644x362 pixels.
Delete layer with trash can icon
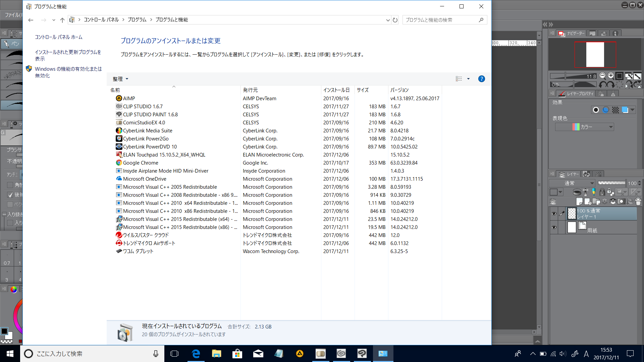click(638, 201)
